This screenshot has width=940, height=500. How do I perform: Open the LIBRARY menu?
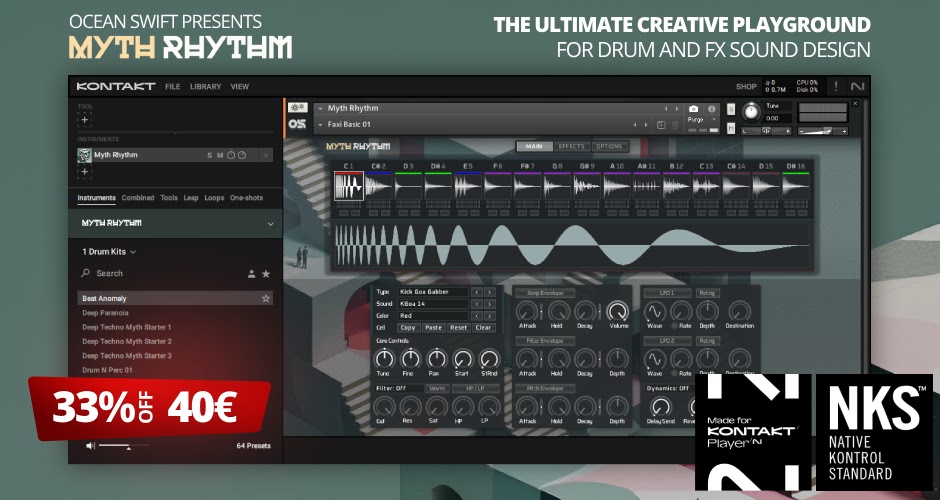tap(206, 86)
